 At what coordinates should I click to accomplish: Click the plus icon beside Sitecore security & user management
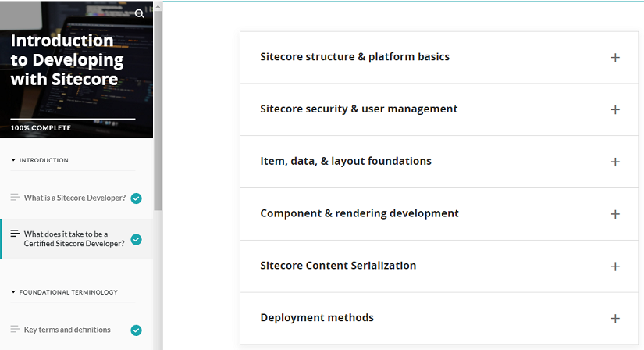click(615, 110)
